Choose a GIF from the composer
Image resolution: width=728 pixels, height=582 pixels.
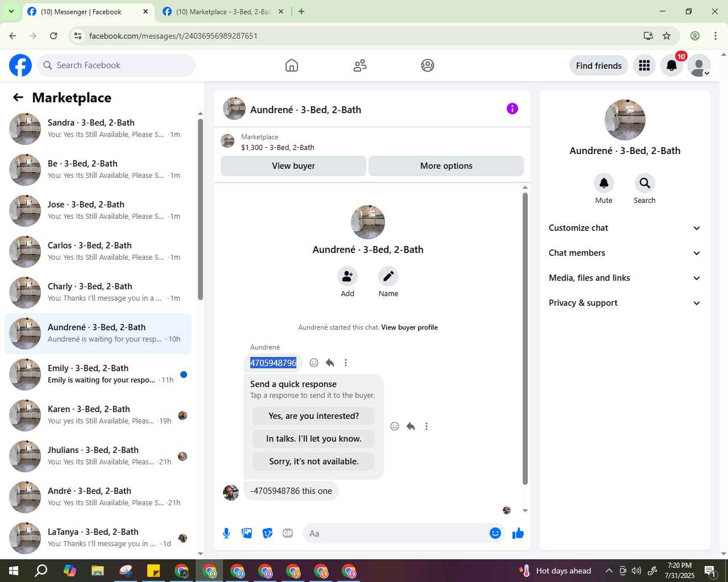coord(288,533)
